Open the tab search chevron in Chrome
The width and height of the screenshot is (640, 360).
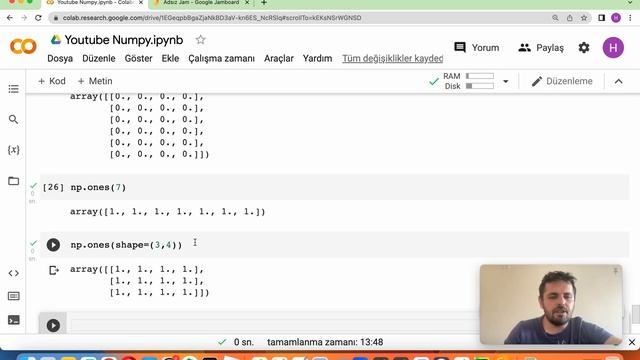630,3
